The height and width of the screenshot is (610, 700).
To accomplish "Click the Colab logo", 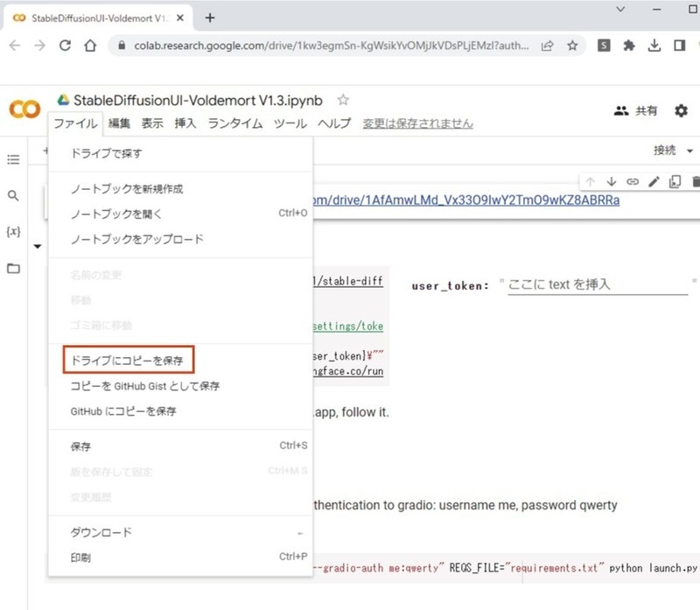I will [24, 109].
